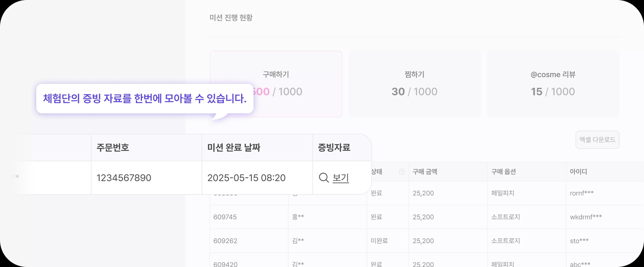Click the wkdrmf*** ID cell

pyautogui.click(x=586, y=217)
